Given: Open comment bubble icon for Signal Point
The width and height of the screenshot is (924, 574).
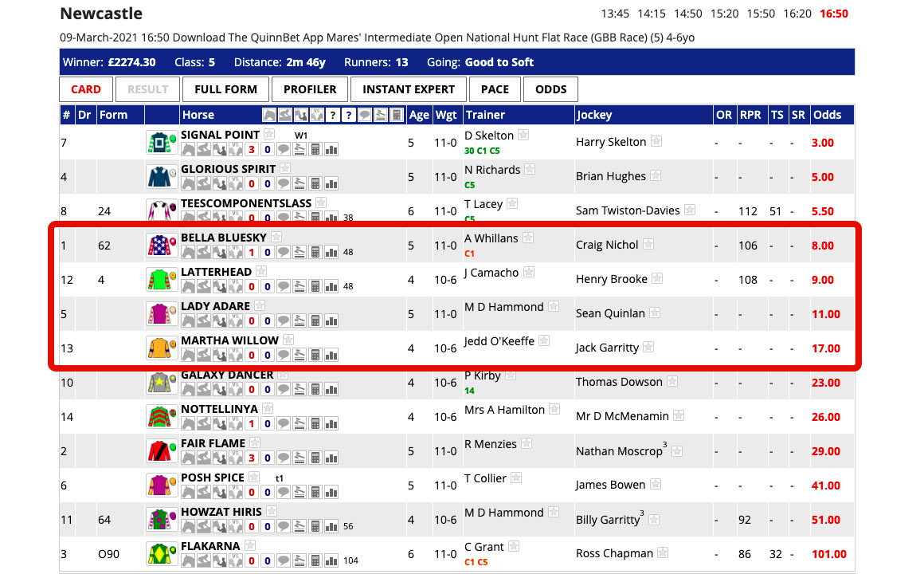Looking at the screenshot, I should (284, 150).
